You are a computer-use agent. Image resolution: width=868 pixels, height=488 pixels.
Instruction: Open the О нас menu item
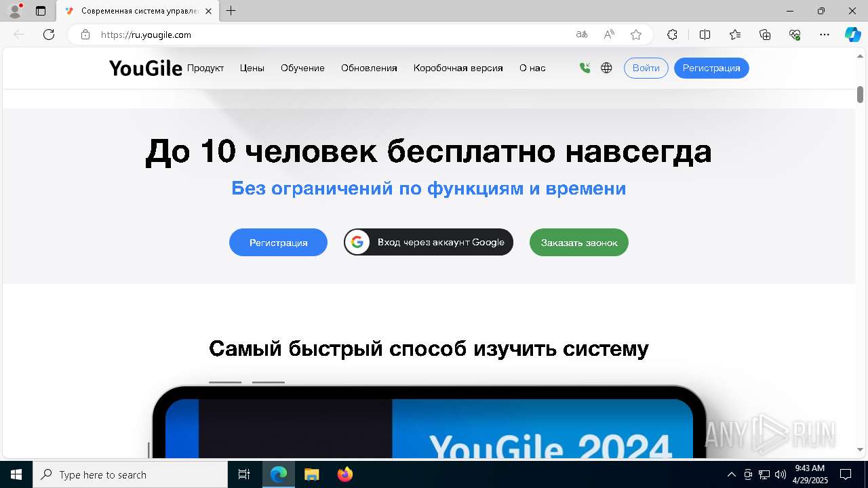[x=532, y=68]
